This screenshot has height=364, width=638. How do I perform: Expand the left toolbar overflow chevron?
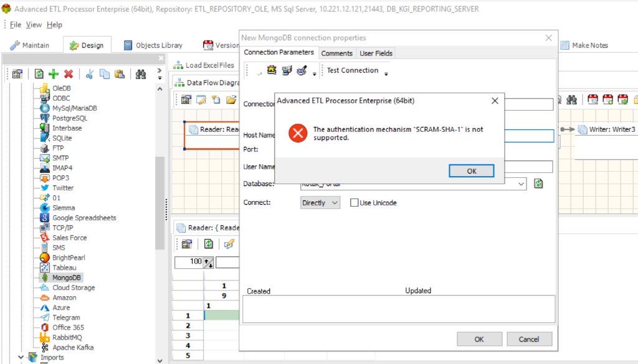159,73
